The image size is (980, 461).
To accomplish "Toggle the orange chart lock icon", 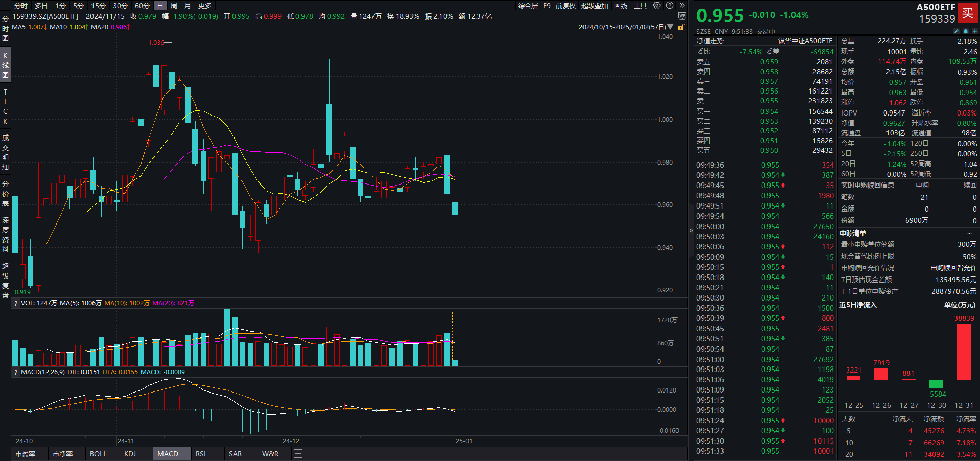I will click(x=680, y=27).
